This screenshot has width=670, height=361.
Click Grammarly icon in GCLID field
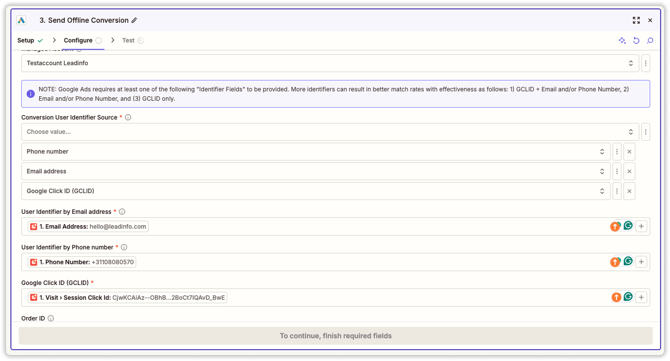pyautogui.click(x=628, y=296)
